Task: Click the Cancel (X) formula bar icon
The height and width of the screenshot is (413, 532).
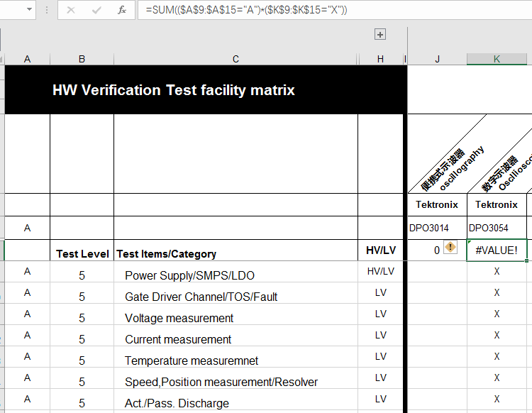Action: coord(71,10)
